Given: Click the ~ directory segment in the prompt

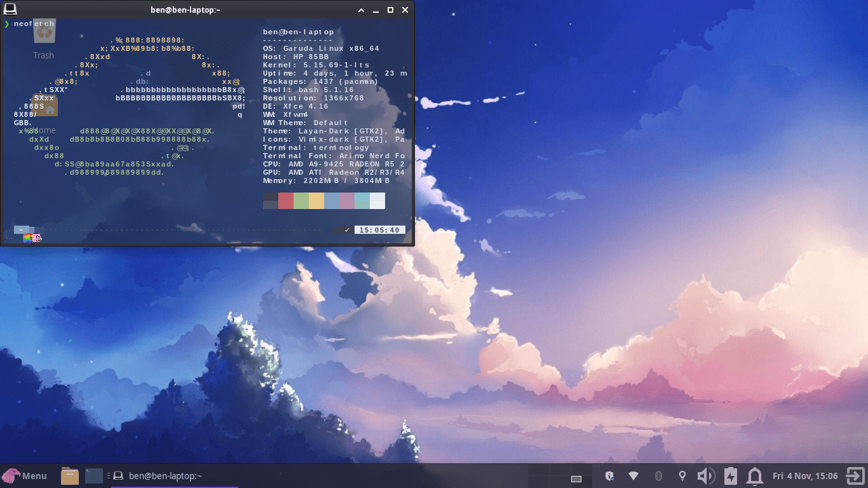Looking at the screenshot, I should click(21, 230).
